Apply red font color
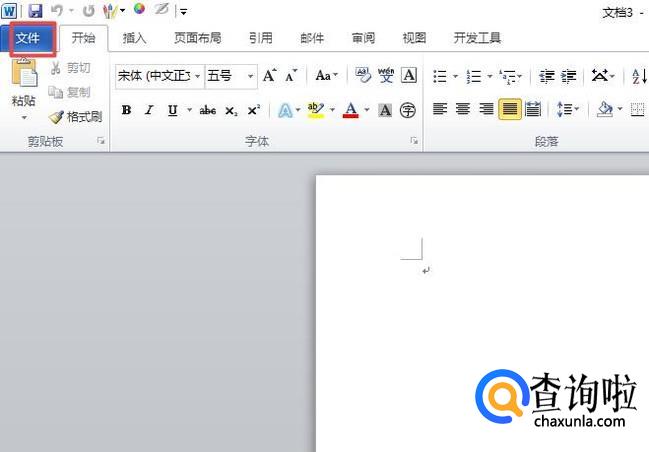 (351, 110)
